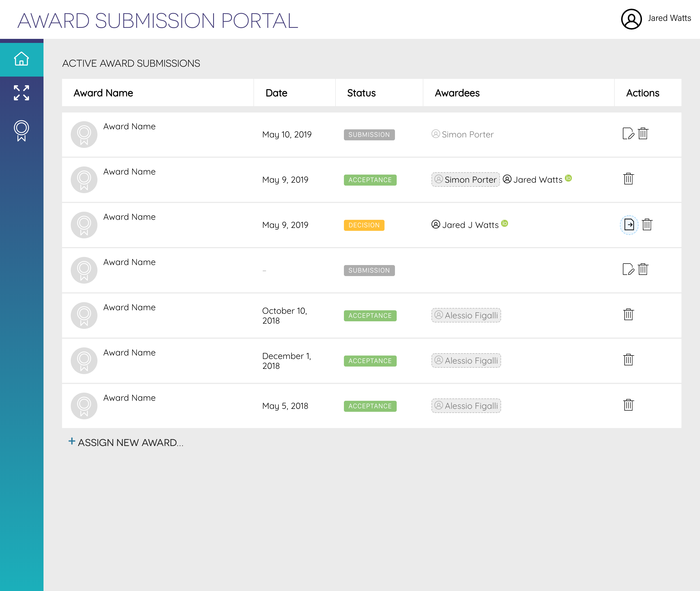Edit the undated Submission award
The height and width of the screenshot is (591, 700).
point(628,269)
